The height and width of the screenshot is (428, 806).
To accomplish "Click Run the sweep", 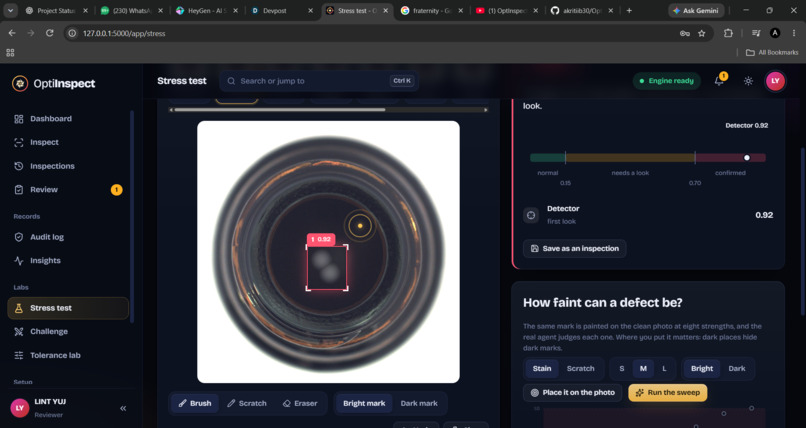I will click(x=668, y=393).
